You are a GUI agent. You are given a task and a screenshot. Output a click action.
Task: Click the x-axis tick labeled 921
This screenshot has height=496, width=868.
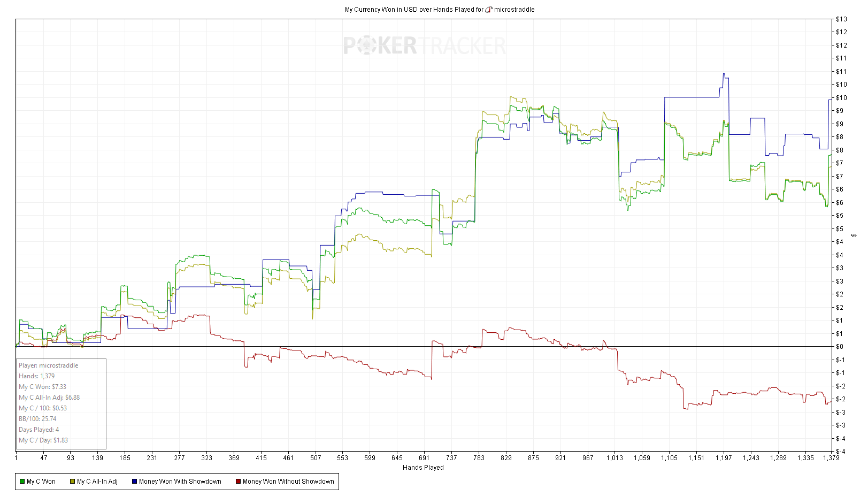click(560, 458)
